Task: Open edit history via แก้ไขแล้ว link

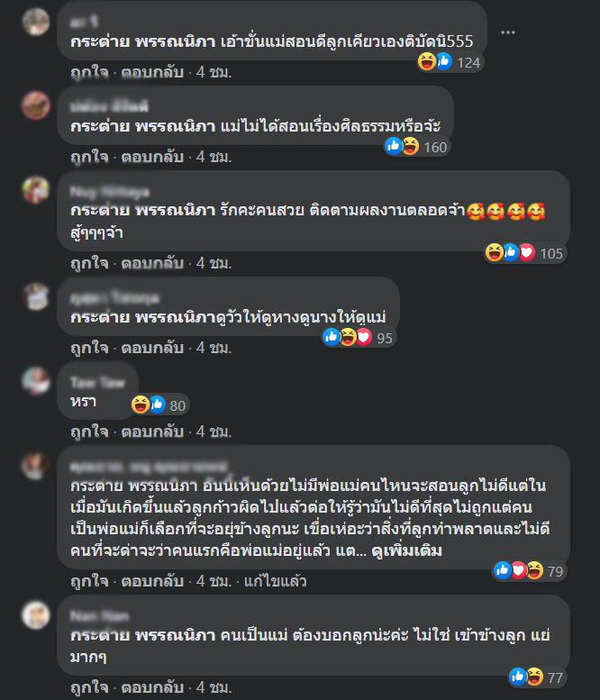Action: (x=275, y=581)
